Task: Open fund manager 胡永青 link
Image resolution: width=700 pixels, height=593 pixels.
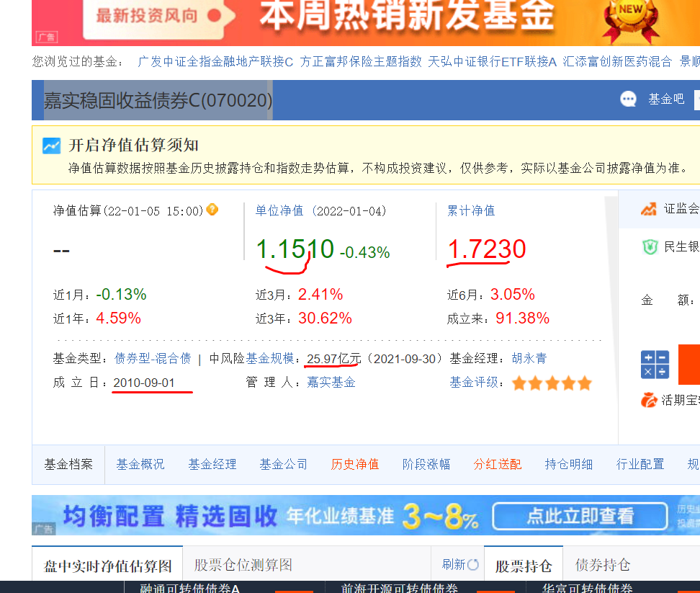Action: 529,358
